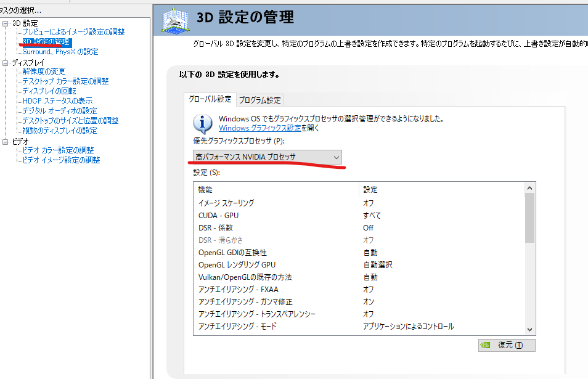Click the settings list scrollbar thumb
Image resolution: width=588 pixels, height=379 pixels.
[x=529, y=218]
